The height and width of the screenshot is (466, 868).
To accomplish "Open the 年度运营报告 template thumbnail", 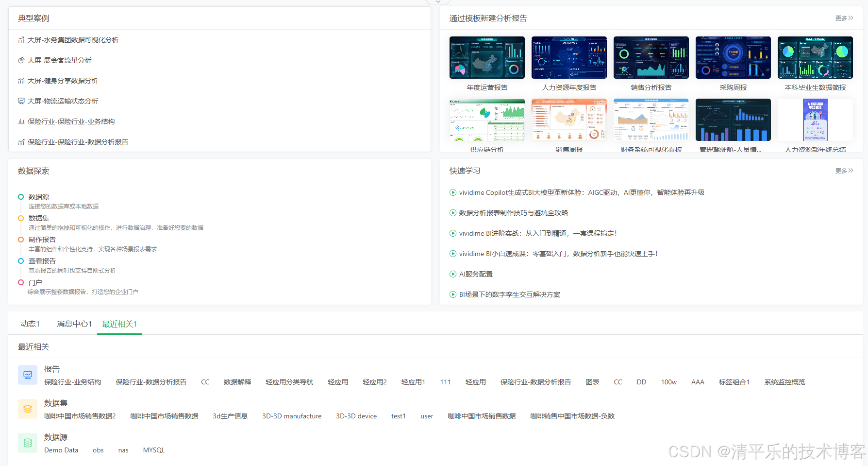I will [486, 57].
